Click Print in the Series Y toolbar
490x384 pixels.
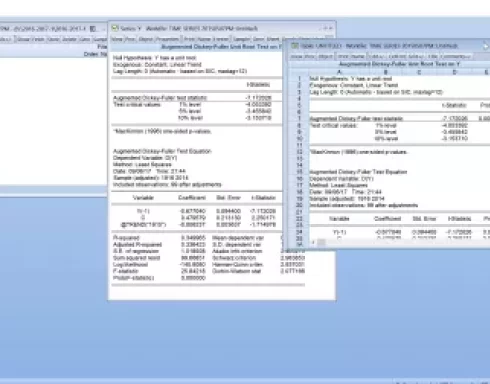pyautogui.click(x=189, y=39)
